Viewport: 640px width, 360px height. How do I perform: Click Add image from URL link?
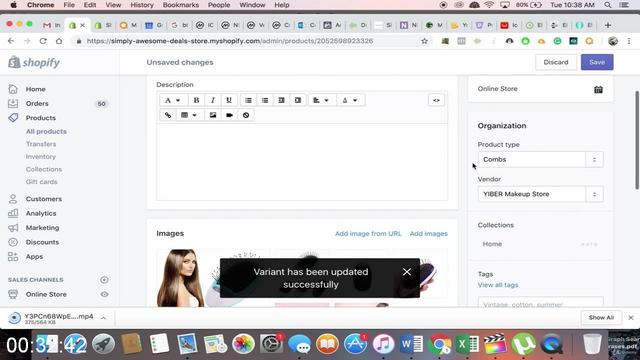point(368,233)
